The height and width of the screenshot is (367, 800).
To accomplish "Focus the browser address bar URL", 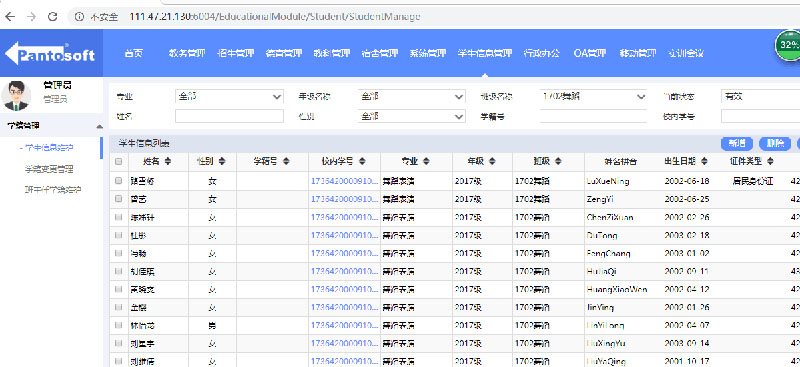I will (274, 17).
